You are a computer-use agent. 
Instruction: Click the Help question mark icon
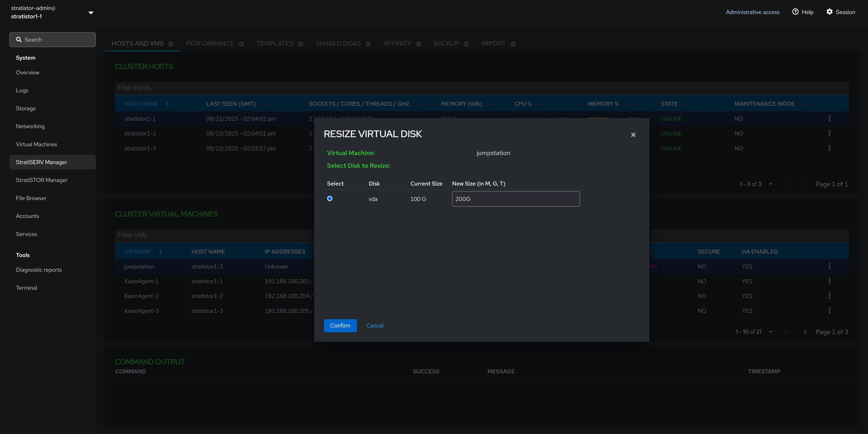pyautogui.click(x=795, y=12)
